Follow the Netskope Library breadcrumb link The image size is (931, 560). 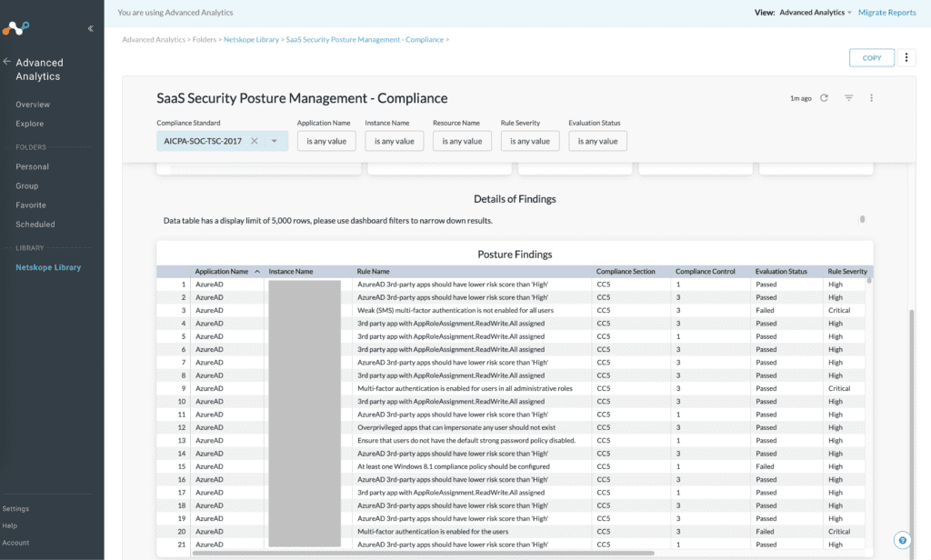point(251,40)
